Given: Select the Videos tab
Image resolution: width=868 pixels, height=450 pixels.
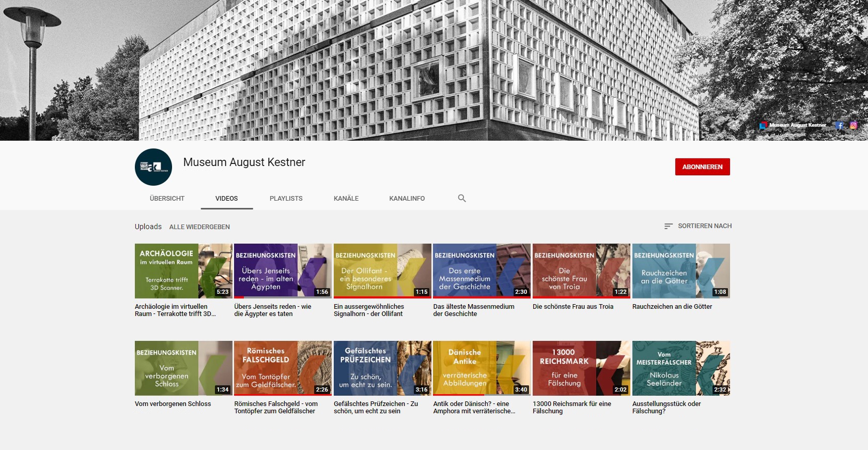Looking at the screenshot, I should point(227,199).
